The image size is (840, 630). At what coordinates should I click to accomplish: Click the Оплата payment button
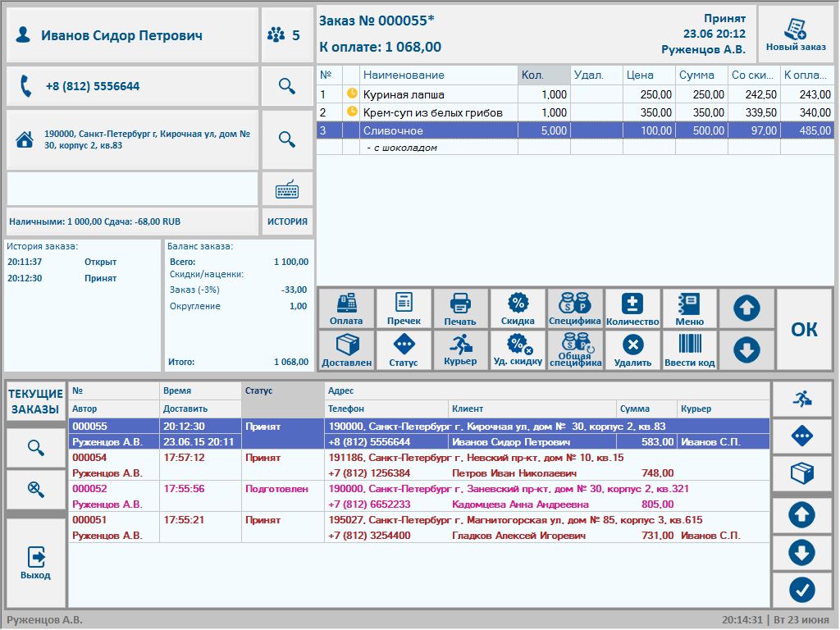pyautogui.click(x=345, y=308)
